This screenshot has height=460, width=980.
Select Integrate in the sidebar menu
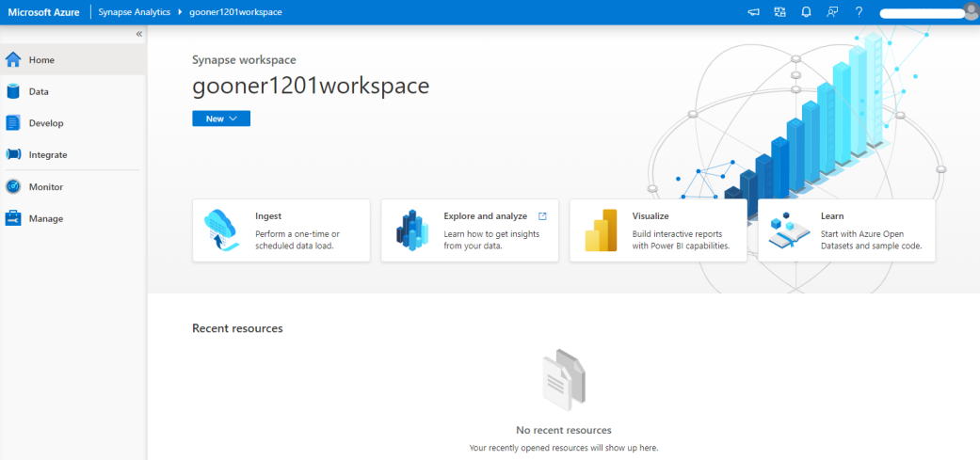pos(73,155)
